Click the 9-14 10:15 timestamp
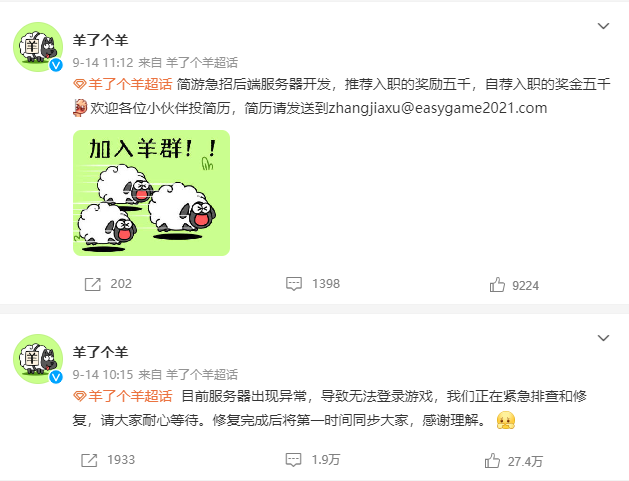The width and height of the screenshot is (629, 481). click(x=103, y=375)
